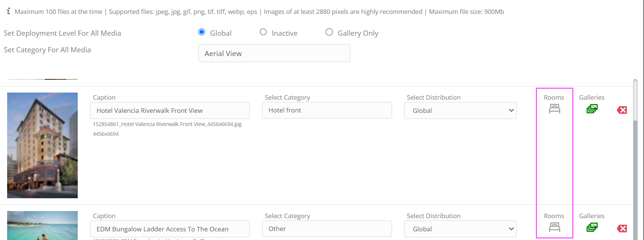Viewport: 644px width, 240px height.
Task: Expand Select Distribution dropdown for EDM Bungalow
Action: coord(460,229)
